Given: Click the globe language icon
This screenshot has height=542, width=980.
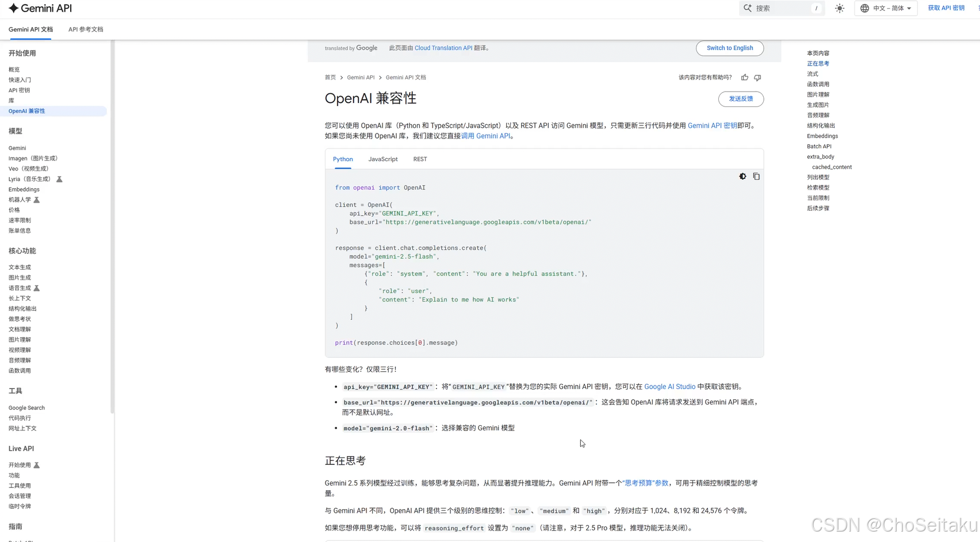Looking at the screenshot, I should pyautogui.click(x=864, y=8).
